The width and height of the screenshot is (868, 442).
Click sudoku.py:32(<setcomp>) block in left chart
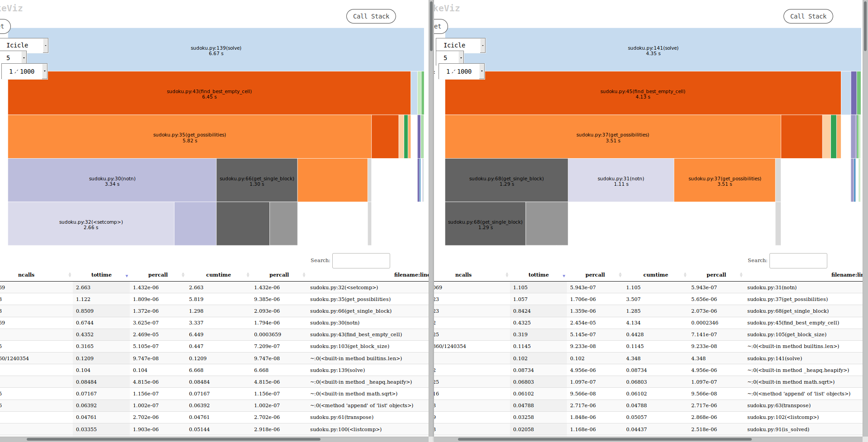[91, 224]
